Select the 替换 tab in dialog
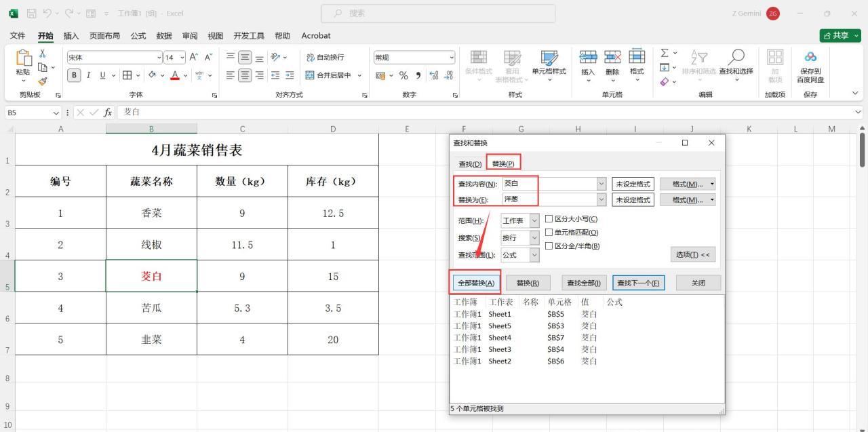This screenshot has height=432, width=868. click(503, 163)
